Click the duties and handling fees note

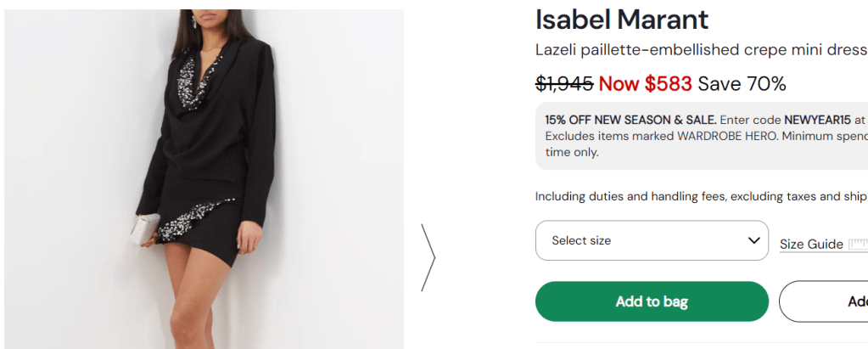pos(700,196)
